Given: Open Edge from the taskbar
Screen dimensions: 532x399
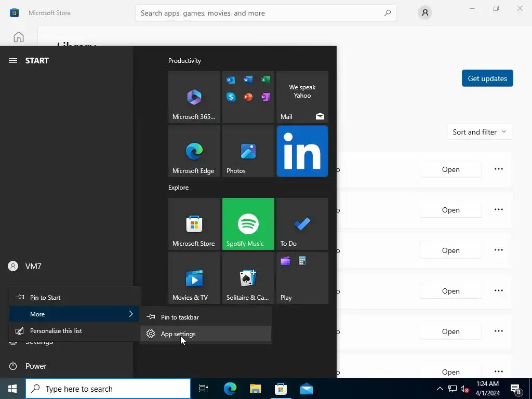Looking at the screenshot, I should point(230,389).
